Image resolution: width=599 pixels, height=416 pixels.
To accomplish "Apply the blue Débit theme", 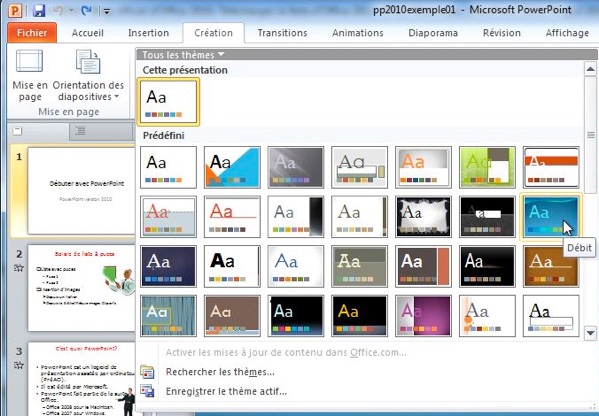I will click(551, 217).
